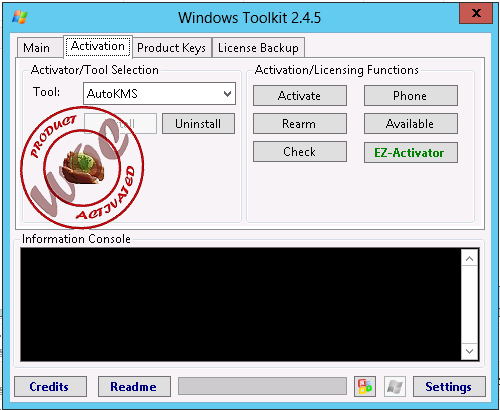Click the Rearm button
The height and width of the screenshot is (410, 500).
tap(300, 124)
